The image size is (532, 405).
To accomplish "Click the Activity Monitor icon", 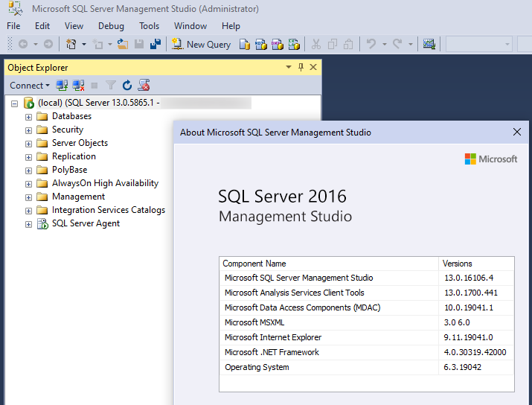I will [x=429, y=44].
